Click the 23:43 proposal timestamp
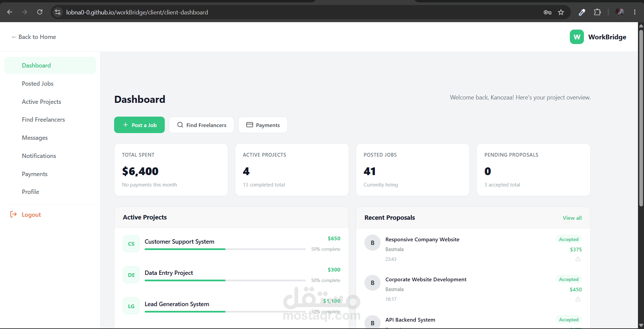The width and height of the screenshot is (644, 329). click(x=391, y=259)
